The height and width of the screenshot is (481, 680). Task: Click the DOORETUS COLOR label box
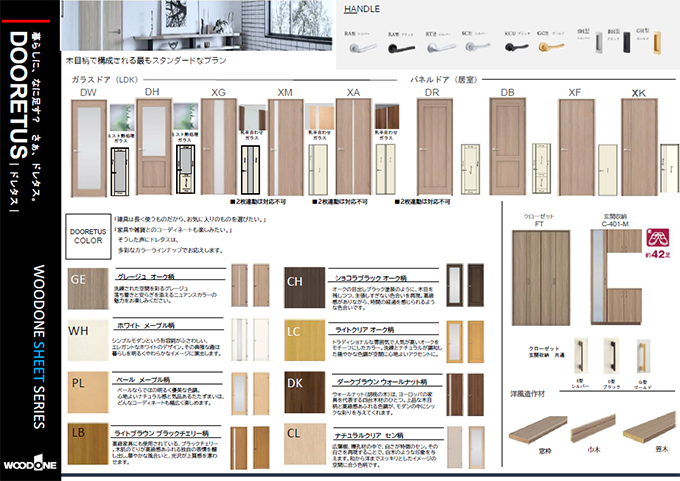tap(88, 234)
